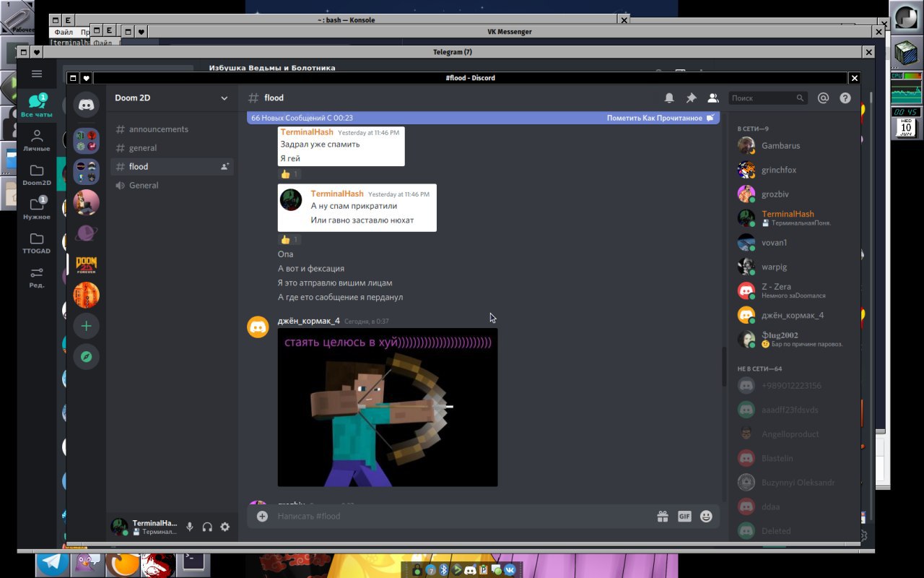Open the orange circuit board server
This screenshot has height=578, width=924.
[86, 295]
